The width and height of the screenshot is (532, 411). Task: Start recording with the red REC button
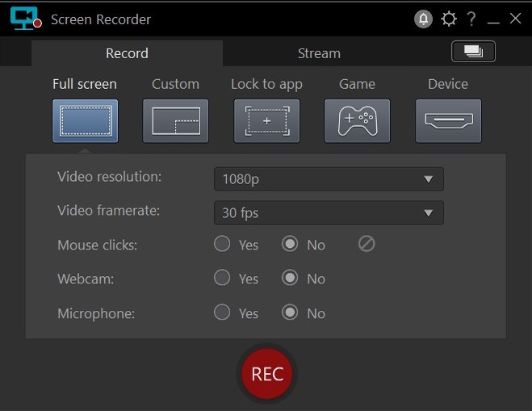pos(267,374)
